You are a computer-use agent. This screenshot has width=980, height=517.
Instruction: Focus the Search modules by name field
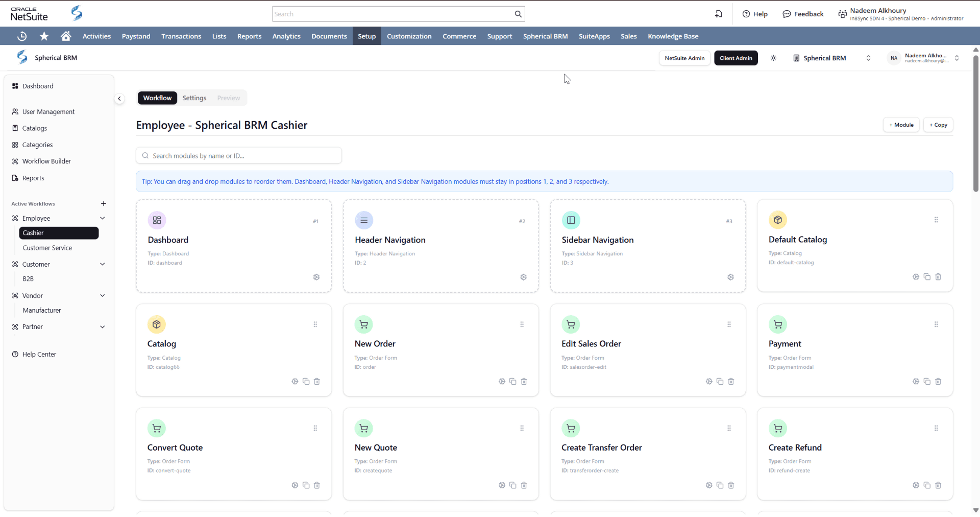tap(239, 156)
